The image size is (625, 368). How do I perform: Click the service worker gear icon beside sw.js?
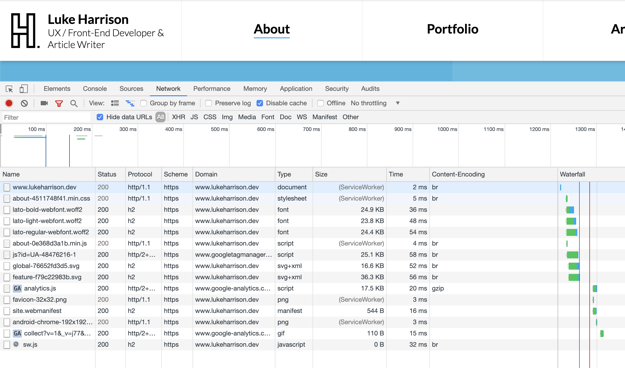click(x=16, y=344)
